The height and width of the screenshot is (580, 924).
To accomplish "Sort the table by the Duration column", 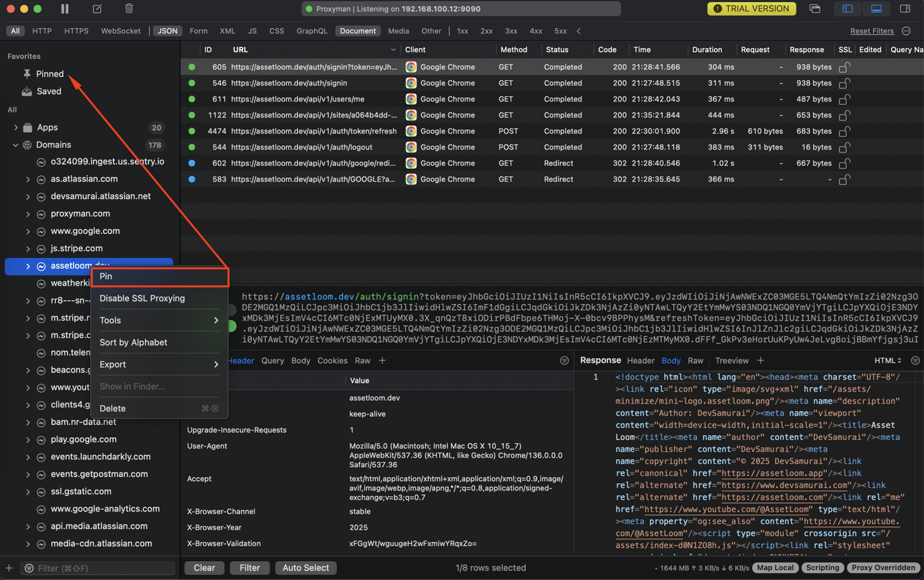I will pyautogui.click(x=707, y=50).
